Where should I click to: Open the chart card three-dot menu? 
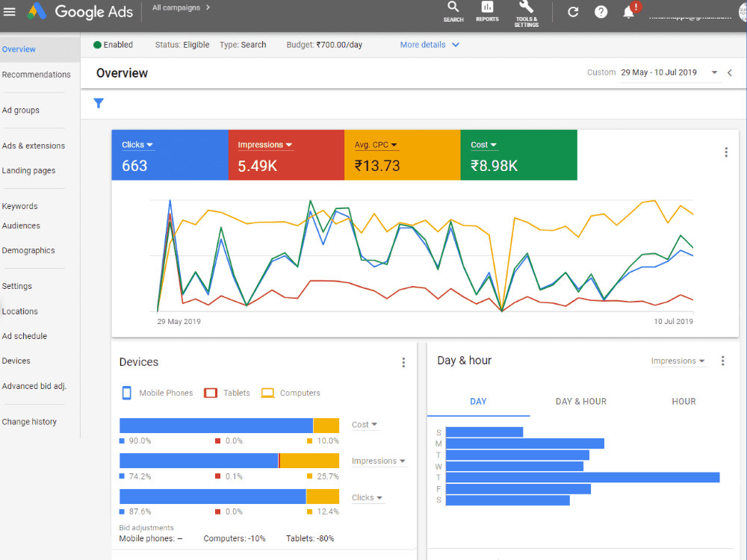point(725,152)
